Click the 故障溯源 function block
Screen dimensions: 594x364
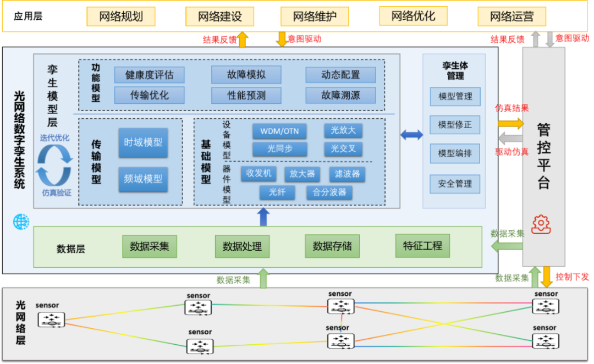340,95
